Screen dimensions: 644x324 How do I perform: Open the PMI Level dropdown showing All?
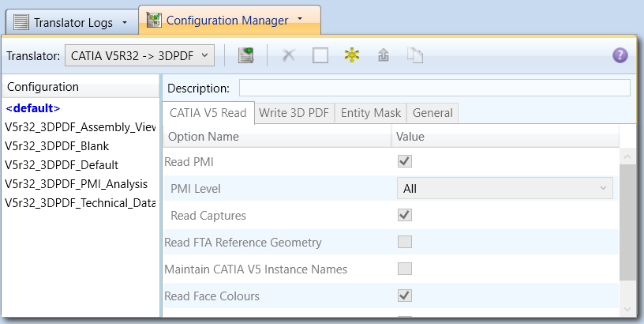point(505,188)
